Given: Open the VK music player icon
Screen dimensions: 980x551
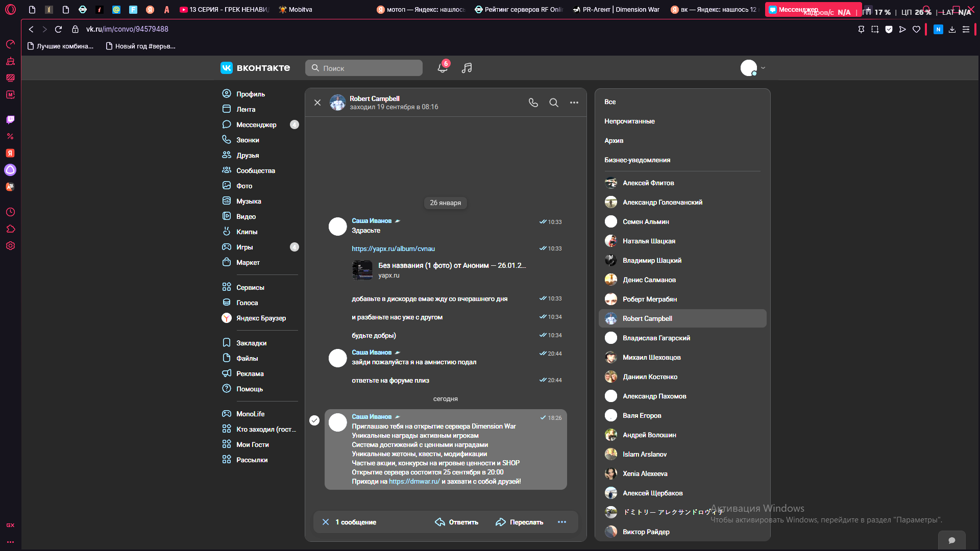Looking at the screenshot, I should tap(467, 68).
